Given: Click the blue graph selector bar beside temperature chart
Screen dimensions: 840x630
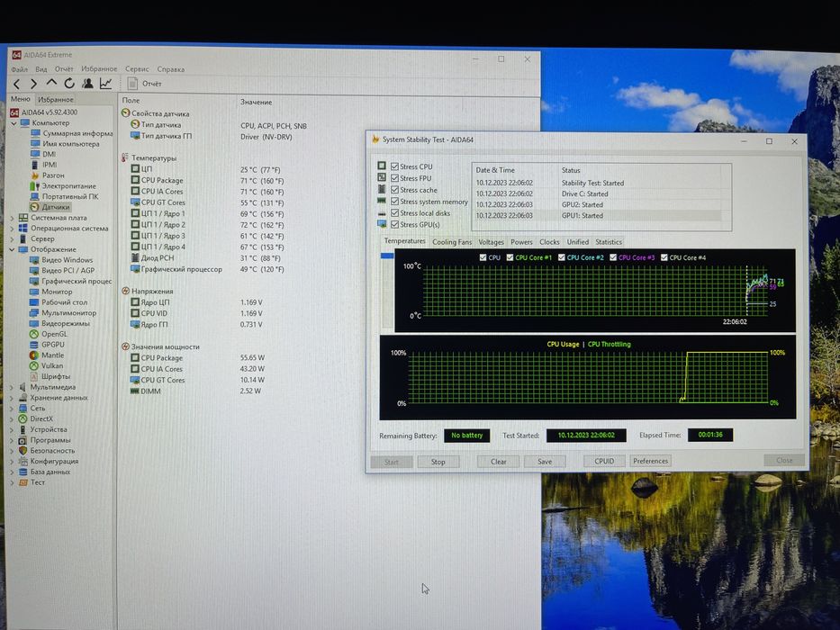Looking at the screenshot, I should (387, 256).
